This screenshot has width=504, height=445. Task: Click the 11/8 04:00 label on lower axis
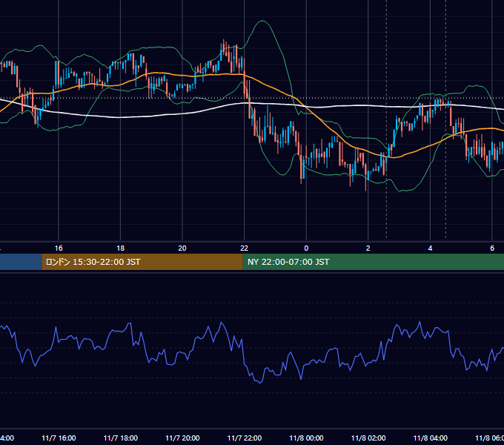point(431,438)
